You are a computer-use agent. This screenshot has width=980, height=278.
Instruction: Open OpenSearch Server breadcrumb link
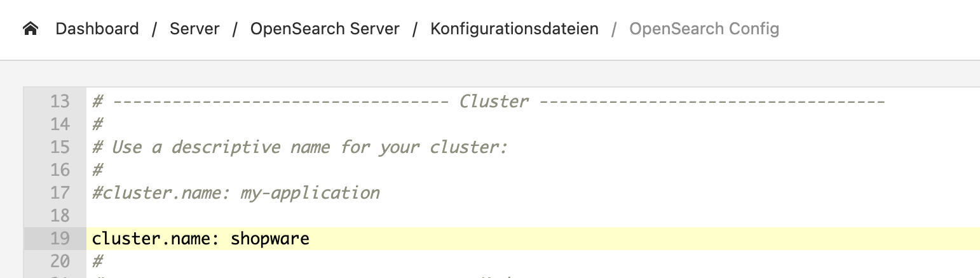(325, 29)
